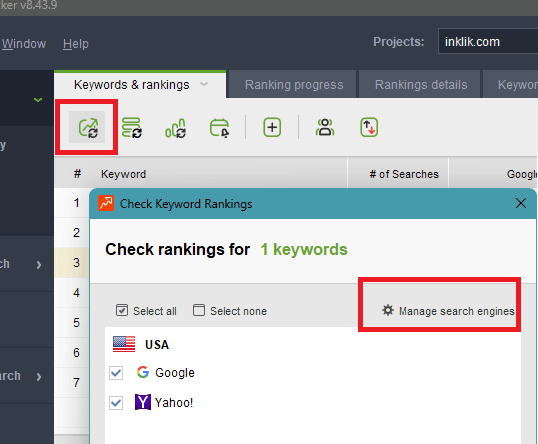The image size is (538, 444).
Task: Switch to the Rankings details tab
Action: (421, 85)
